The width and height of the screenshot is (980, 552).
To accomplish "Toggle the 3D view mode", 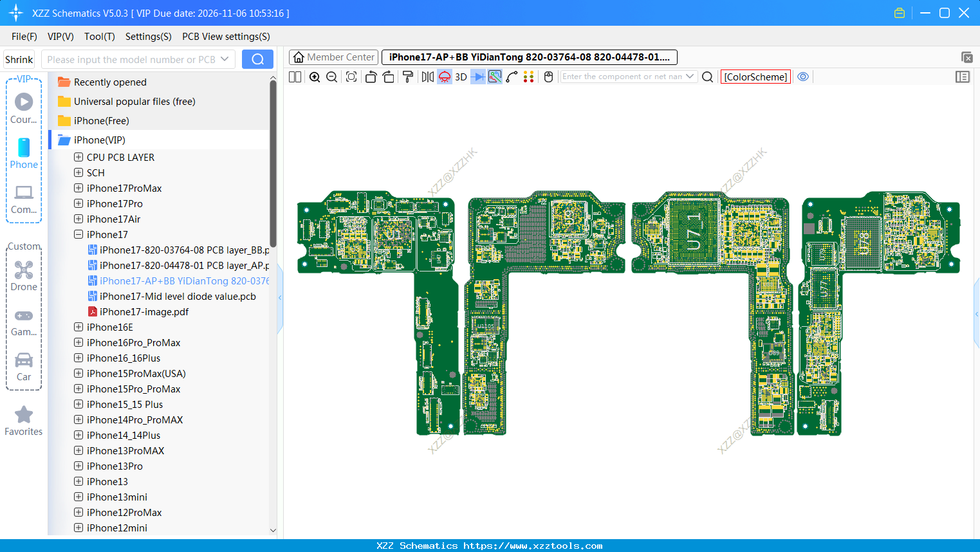I will coord(461,77).
